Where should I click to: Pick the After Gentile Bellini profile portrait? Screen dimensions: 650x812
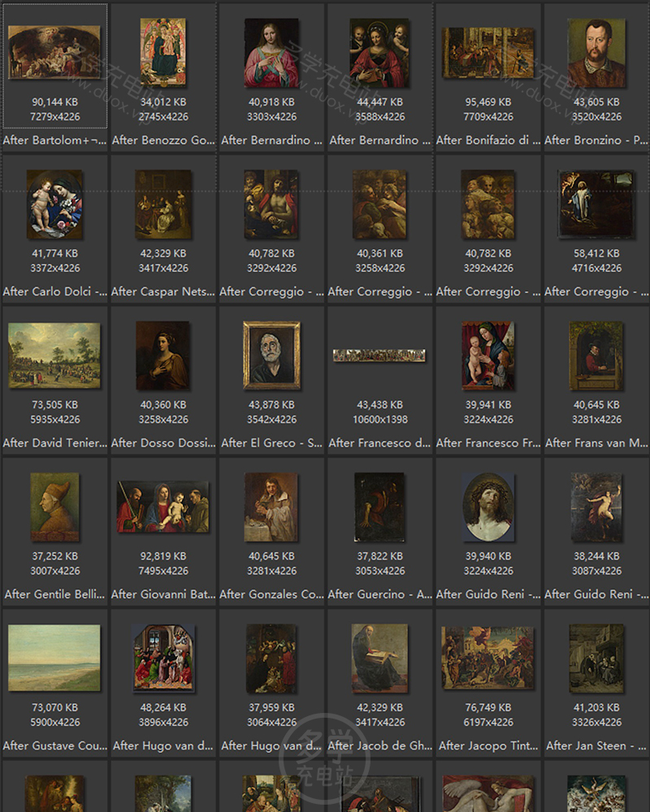[54, 507]
